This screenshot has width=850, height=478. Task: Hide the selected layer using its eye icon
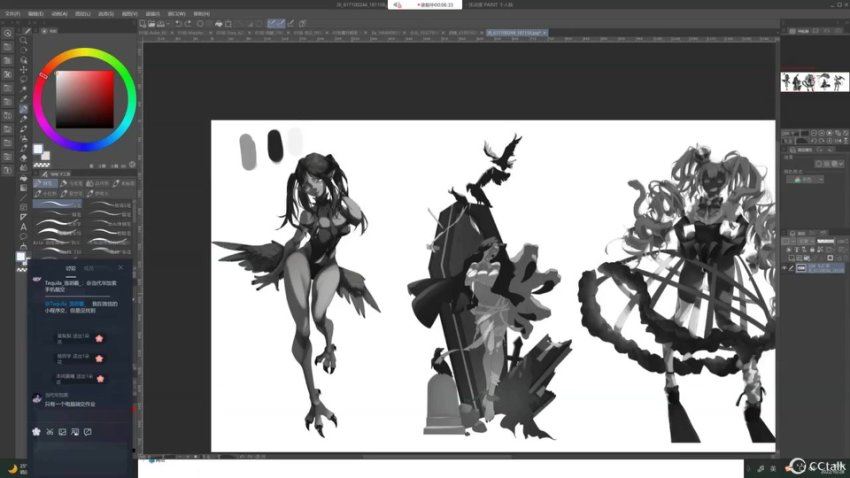(786, 268)
